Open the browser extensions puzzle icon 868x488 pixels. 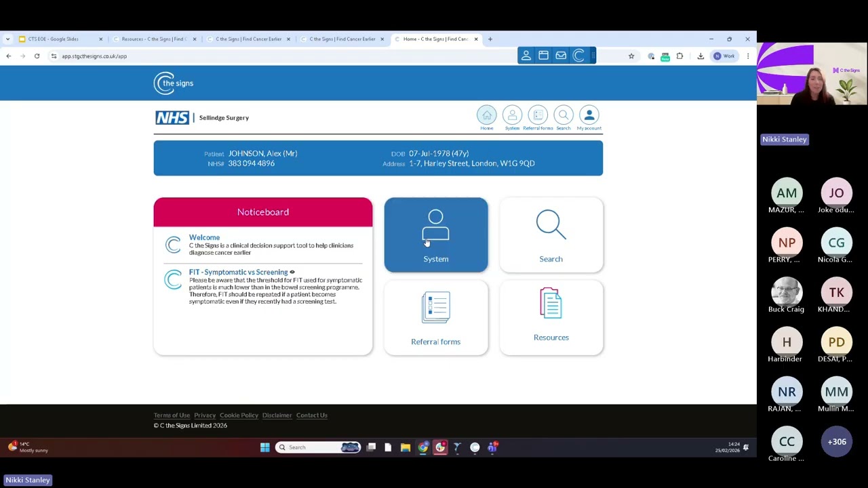pos(679,56)
